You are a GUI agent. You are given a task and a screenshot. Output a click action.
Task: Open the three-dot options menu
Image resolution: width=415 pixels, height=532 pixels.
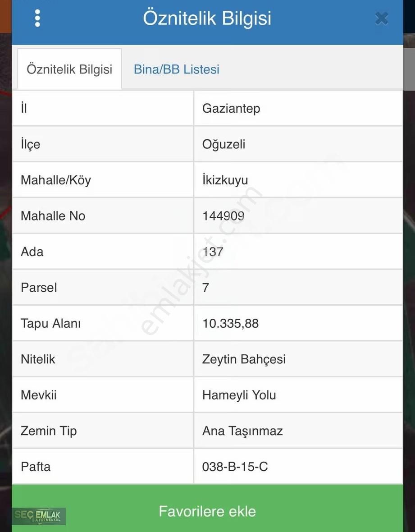point(37,18)
